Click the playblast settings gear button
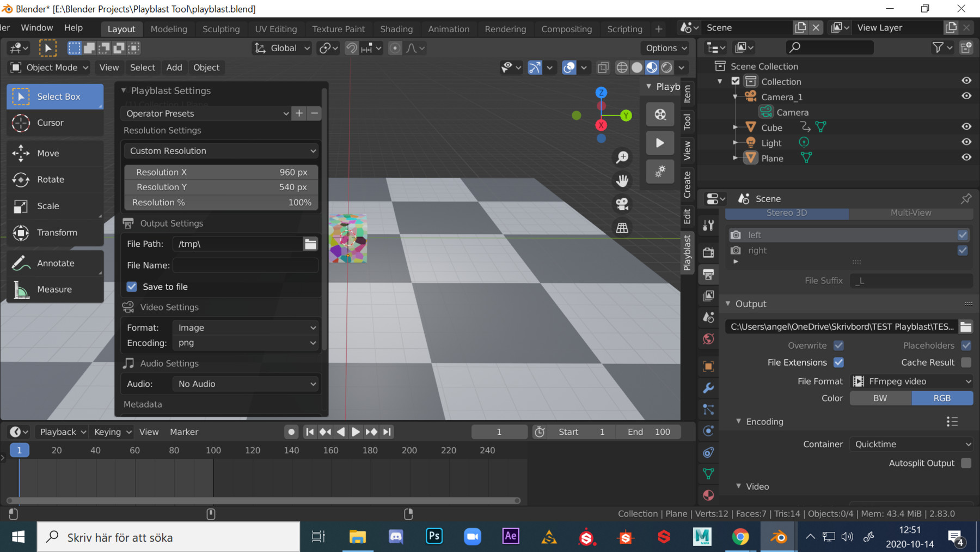The height and width of the screenshot is (552, 980). (x=660, y=172)
